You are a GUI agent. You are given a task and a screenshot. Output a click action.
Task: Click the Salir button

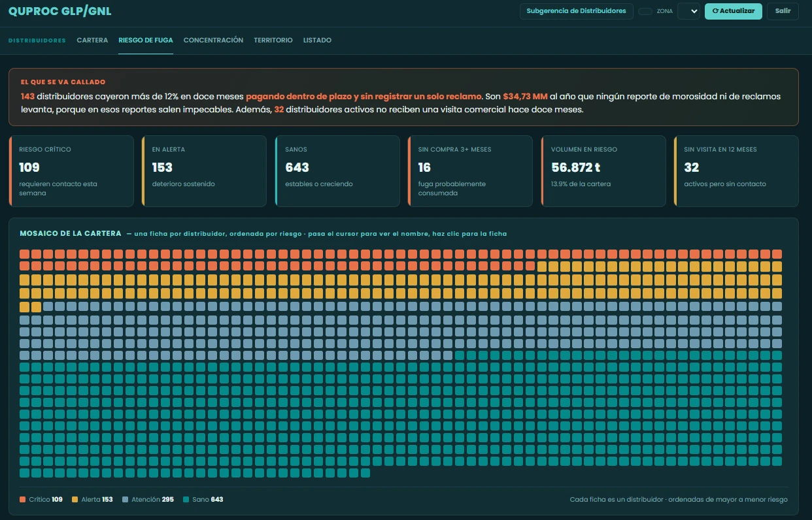coord(783,11)
